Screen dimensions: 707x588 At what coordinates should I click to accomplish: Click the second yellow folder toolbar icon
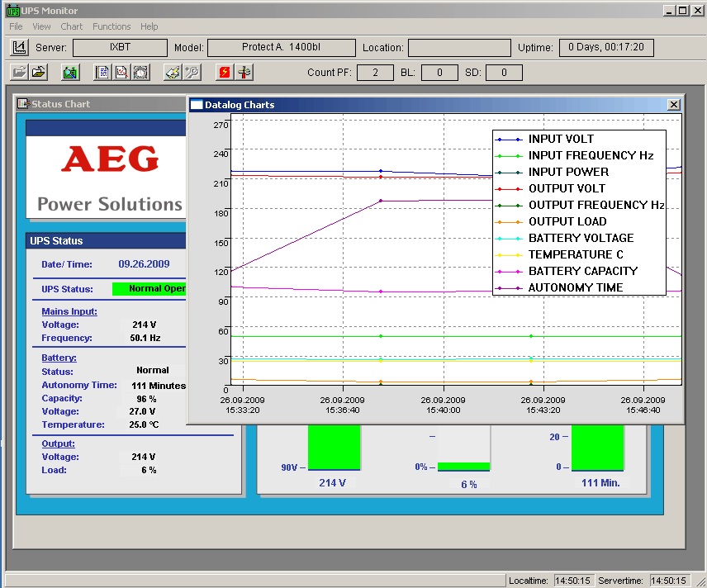(x=38, y=73)
